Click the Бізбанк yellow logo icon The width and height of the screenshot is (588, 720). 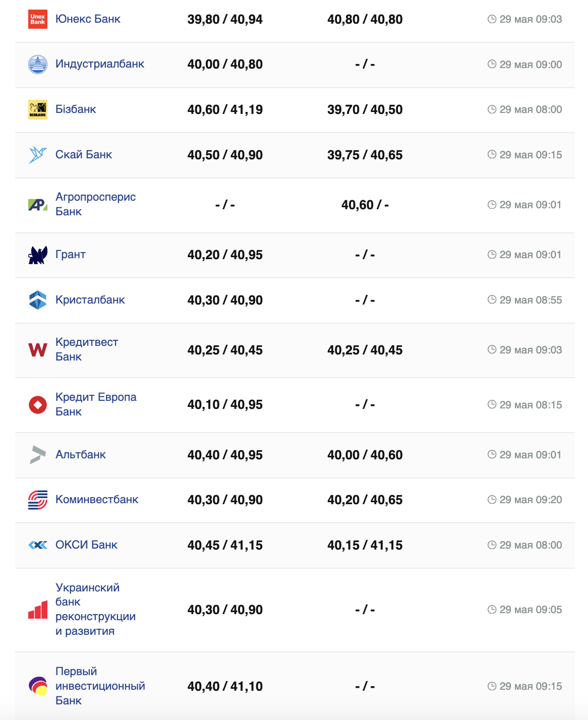[x=38, y=109]
